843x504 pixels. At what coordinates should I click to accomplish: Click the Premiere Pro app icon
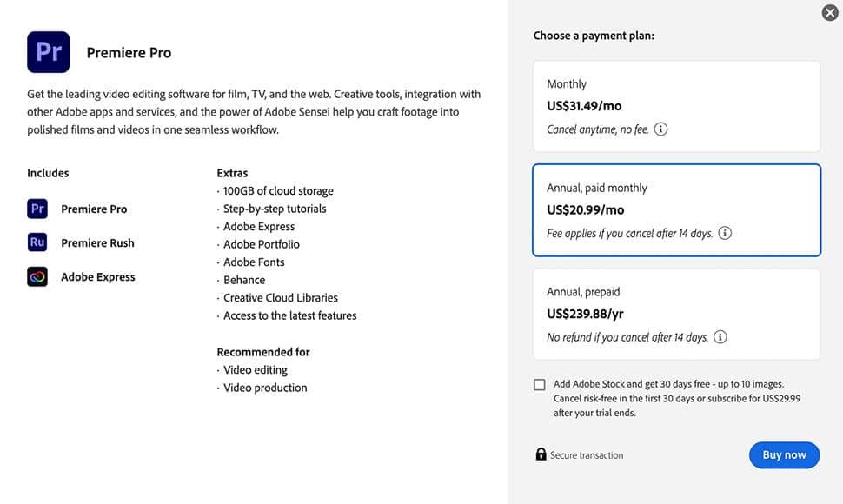pyautogui.click(x=48, y=52)
